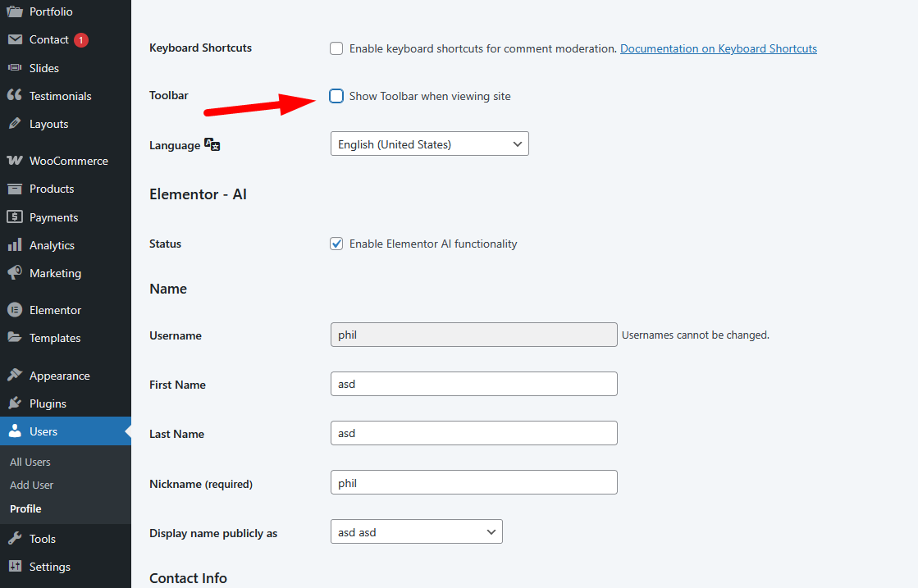Click the Tools wrench icon
Image resolution: width=918 pixels, height=588 pixels.
[15, 538]
